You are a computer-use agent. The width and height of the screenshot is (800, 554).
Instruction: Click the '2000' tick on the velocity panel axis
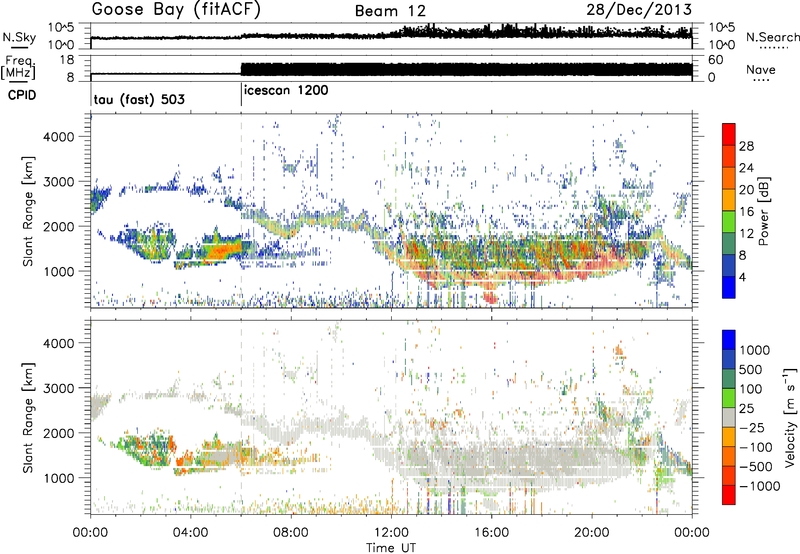60,433
